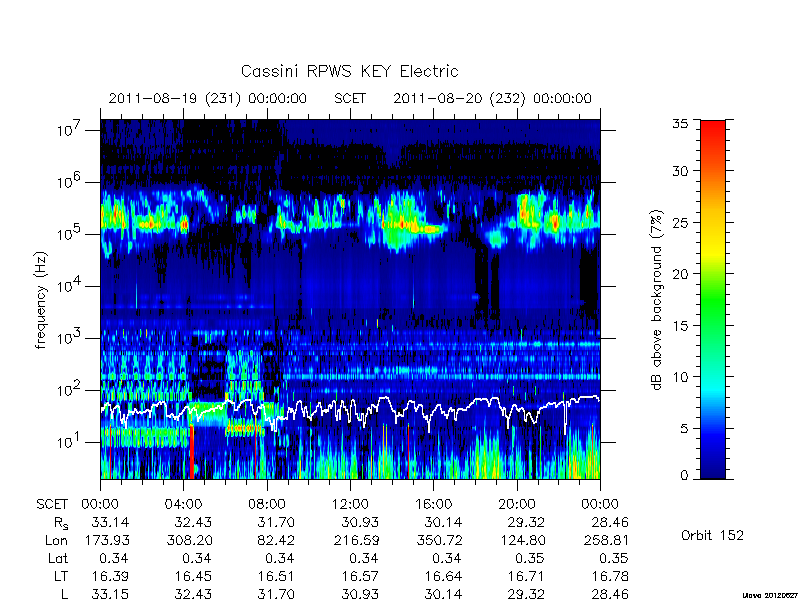This screenshot has height=600, width=800.
Task: Click the frequency tick label 10^2
Action: 67,390
